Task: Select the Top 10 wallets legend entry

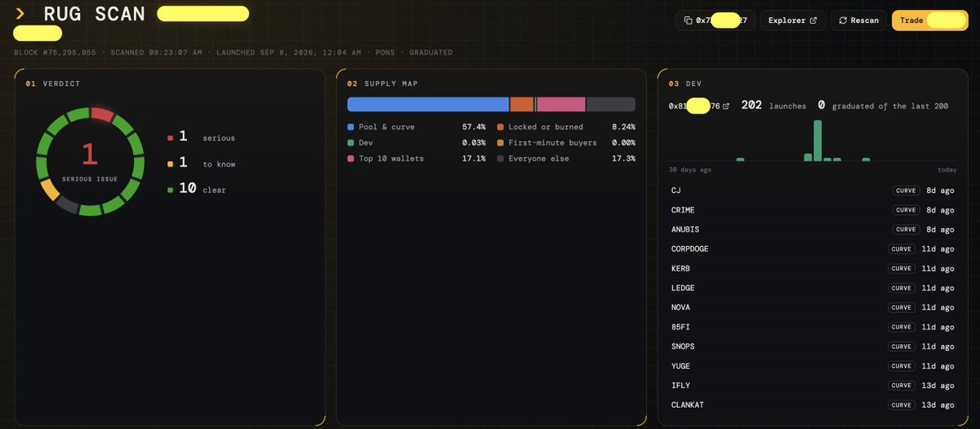Action: [416, 159]
